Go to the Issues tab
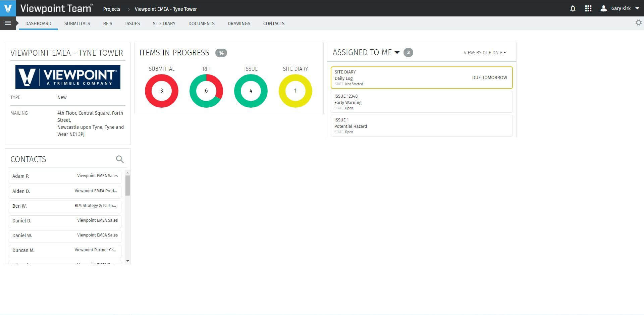The height and width of the screenshot is (315, 644). [x=132, y=23]
